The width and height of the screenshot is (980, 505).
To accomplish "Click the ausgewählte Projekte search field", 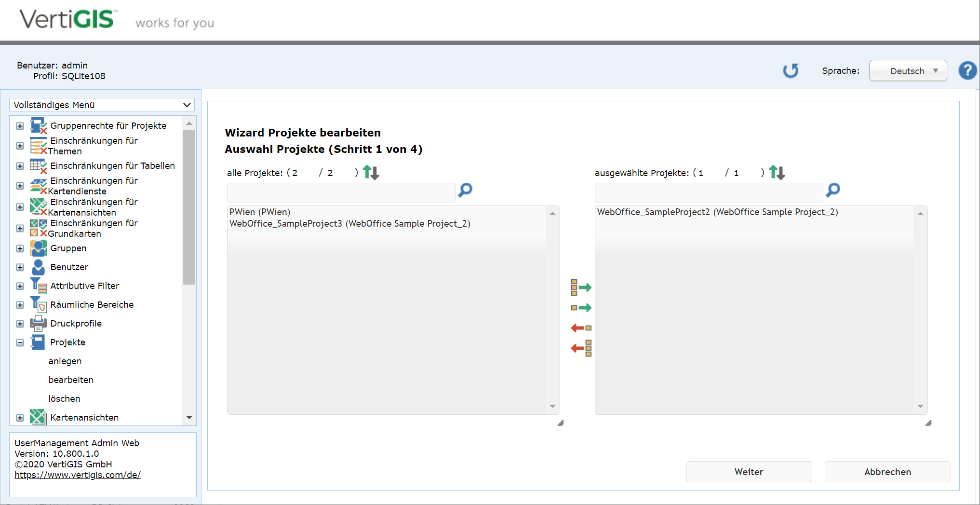I will point(709,193).
